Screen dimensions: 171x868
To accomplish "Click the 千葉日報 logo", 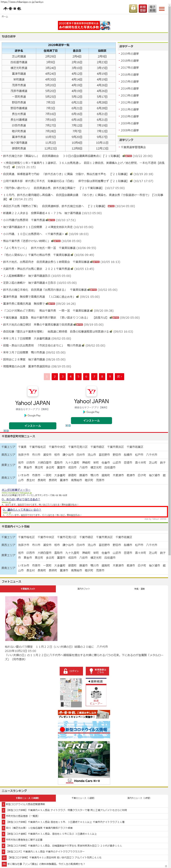I will (x=13, y=9).
